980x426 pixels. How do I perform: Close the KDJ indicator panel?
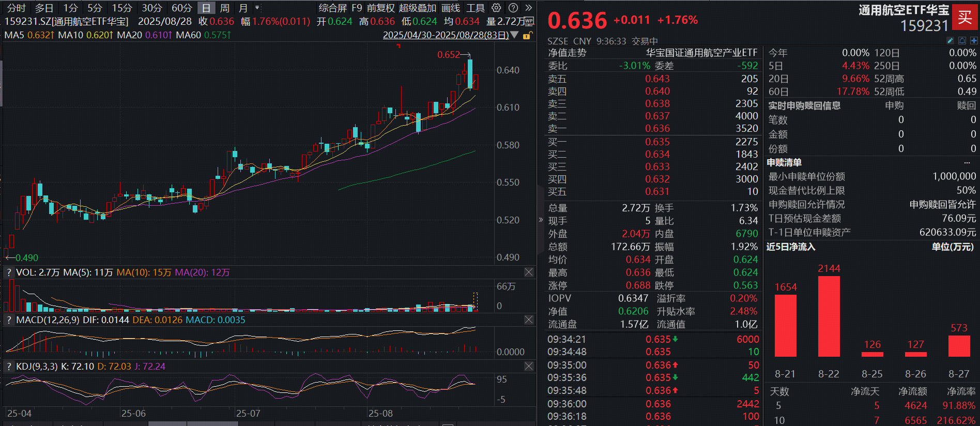528,366
